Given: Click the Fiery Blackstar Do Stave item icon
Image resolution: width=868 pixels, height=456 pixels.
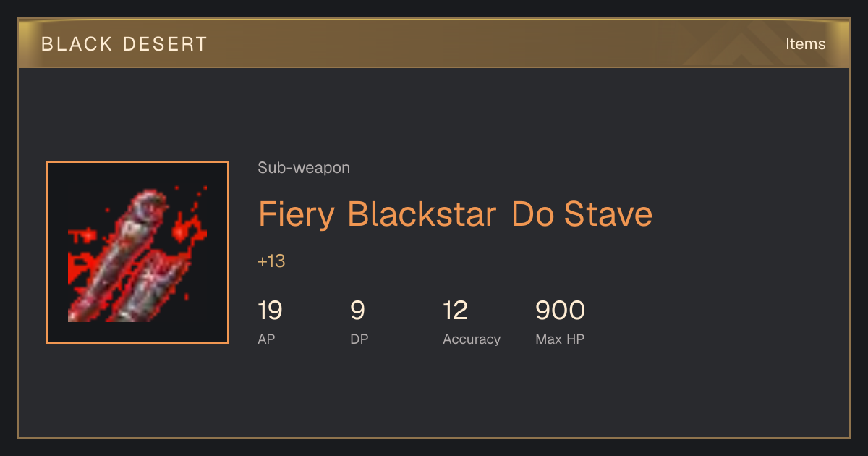Looking at the screenshot, I should pyautogui.click(x=137, y=253).
